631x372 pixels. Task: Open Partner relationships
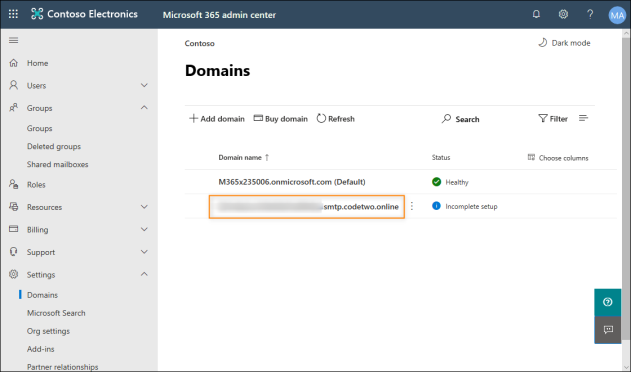coord(62,367)
